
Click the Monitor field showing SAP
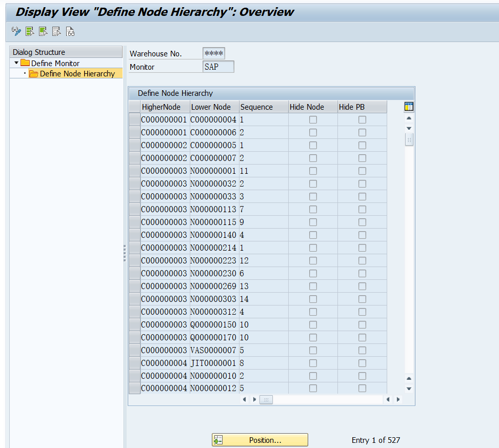tap(218, 66)
